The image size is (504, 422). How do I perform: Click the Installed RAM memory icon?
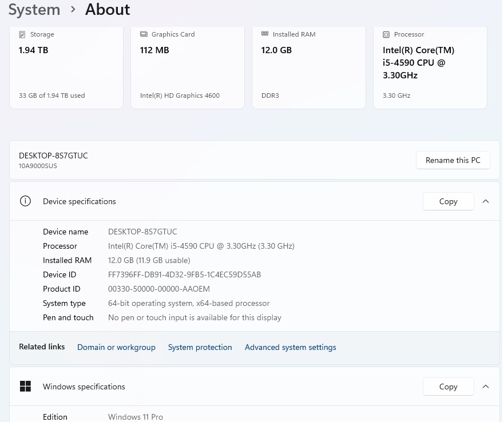[x=265, y=34]
